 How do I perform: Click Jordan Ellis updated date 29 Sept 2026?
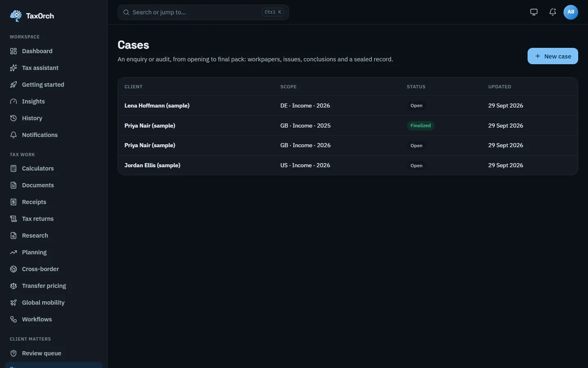coord(506,165)
